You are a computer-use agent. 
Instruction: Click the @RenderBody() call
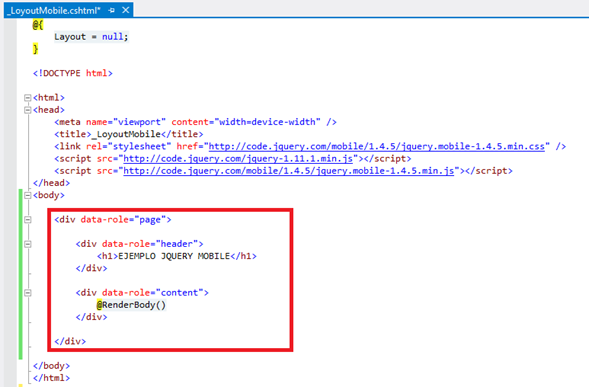[x=131, y=305]
